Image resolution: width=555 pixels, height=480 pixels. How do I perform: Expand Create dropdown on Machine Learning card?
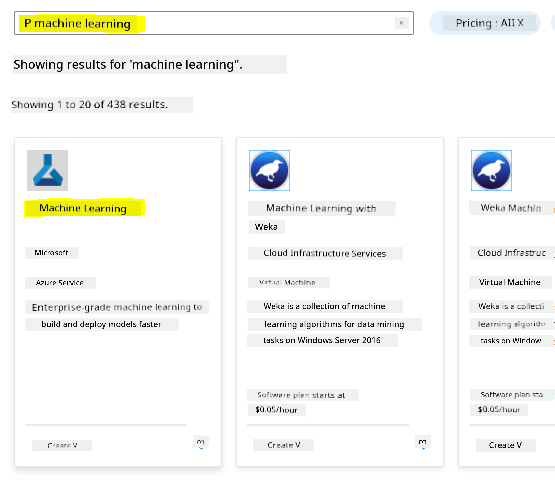click(62, 445)
